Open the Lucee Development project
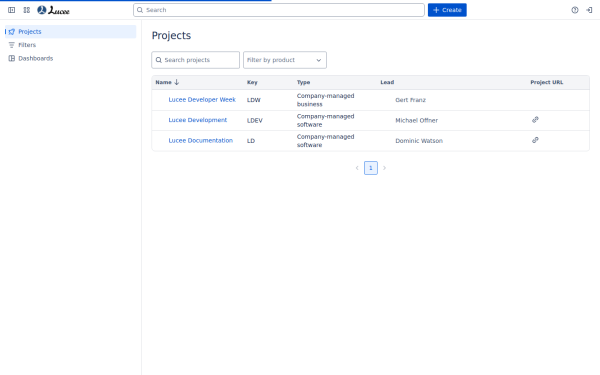The width and height of the screenshot is (600, 375). (x=197, y=120)
